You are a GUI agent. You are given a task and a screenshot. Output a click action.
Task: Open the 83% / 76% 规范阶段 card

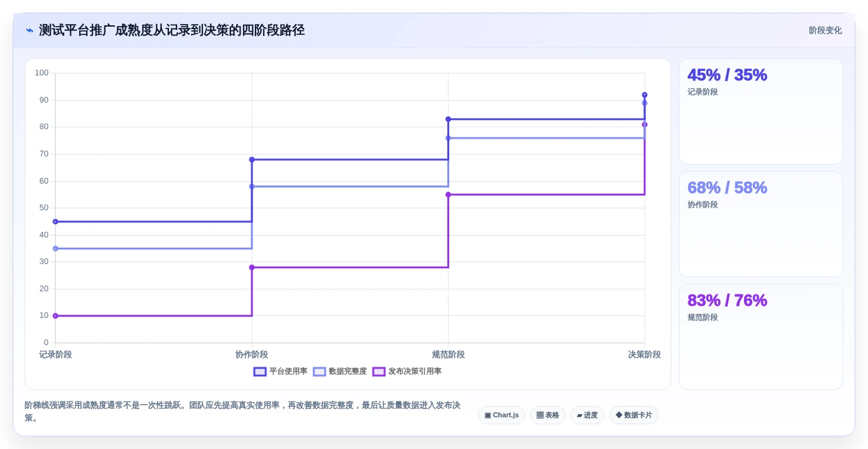click(x=761, y=337)
